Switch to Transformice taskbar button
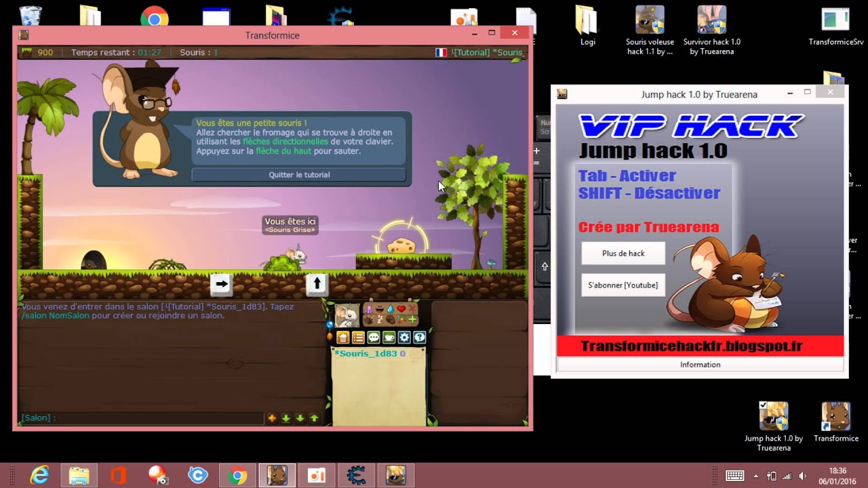 (x=277, y=476)
